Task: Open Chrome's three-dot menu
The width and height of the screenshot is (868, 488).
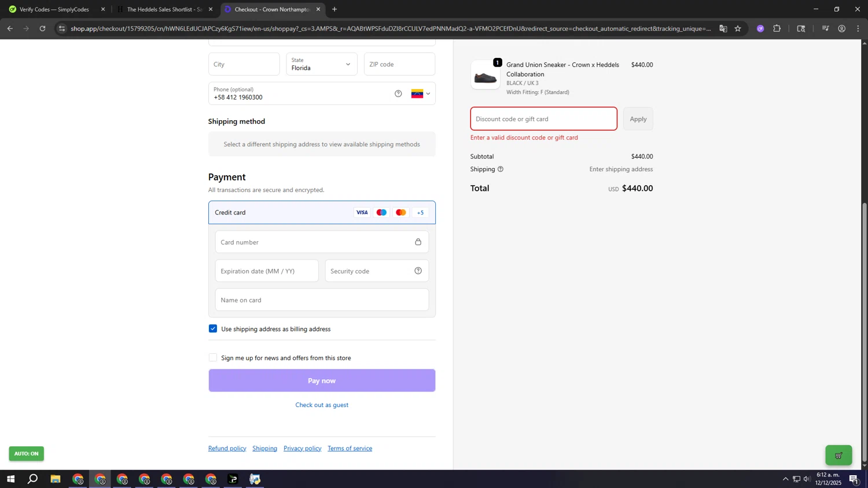Action: 858,28
